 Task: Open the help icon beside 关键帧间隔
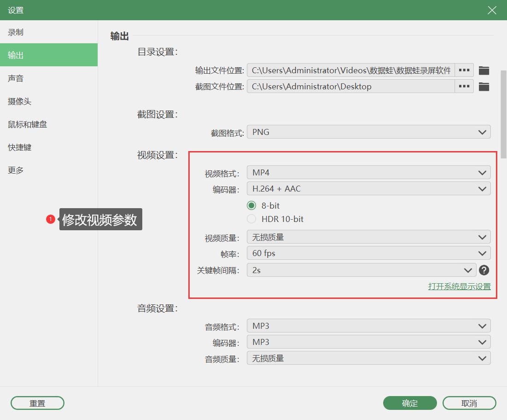[x=484, y=270]
